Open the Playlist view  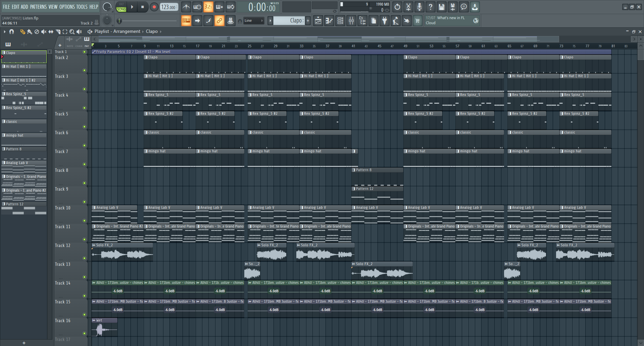318,21
